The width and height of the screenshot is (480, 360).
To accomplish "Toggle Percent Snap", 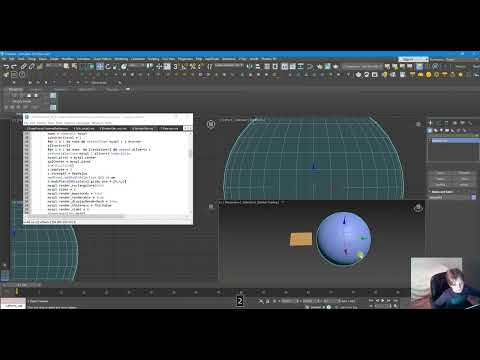I will (192, 66).
